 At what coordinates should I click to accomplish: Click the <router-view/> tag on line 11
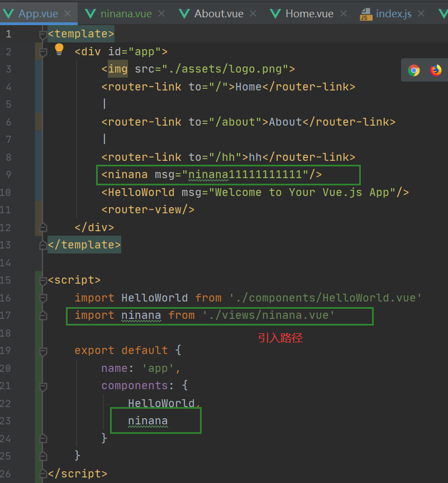[148, 210]
